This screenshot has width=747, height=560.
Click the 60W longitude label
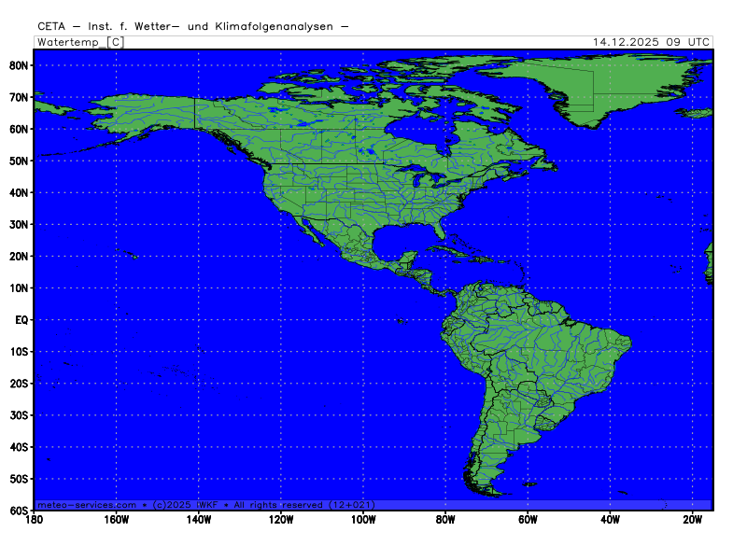tap(528, 520)
